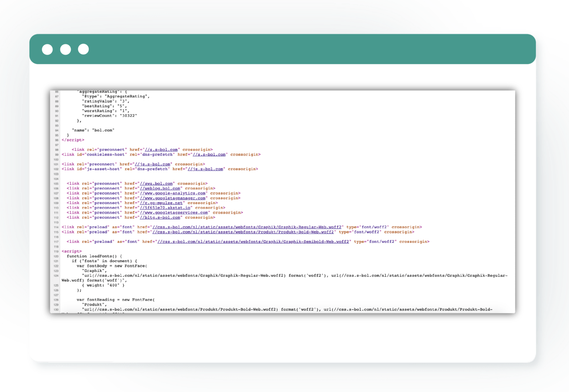
Task: Open the Graphik-Semibold-Web.woff2 preload link
Action: tap(253, 242)
